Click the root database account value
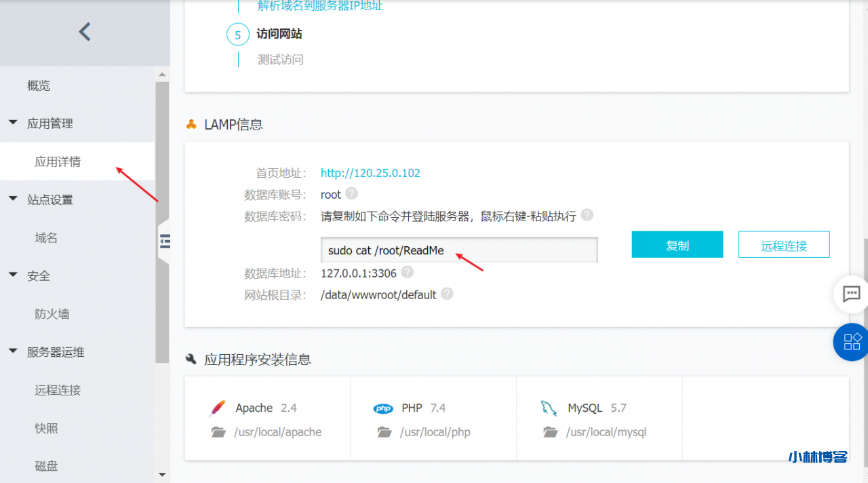 (x=331, y=195)
